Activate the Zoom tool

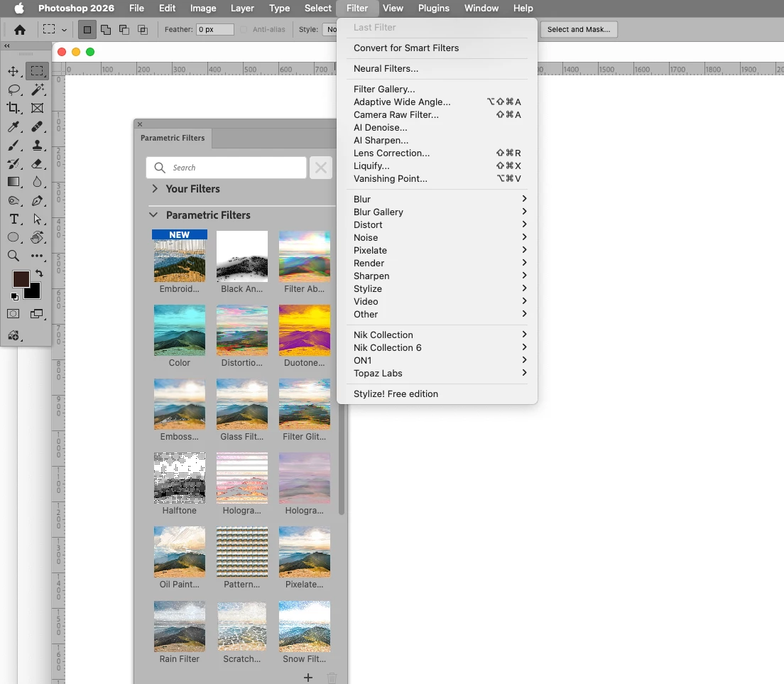[13, 256]
